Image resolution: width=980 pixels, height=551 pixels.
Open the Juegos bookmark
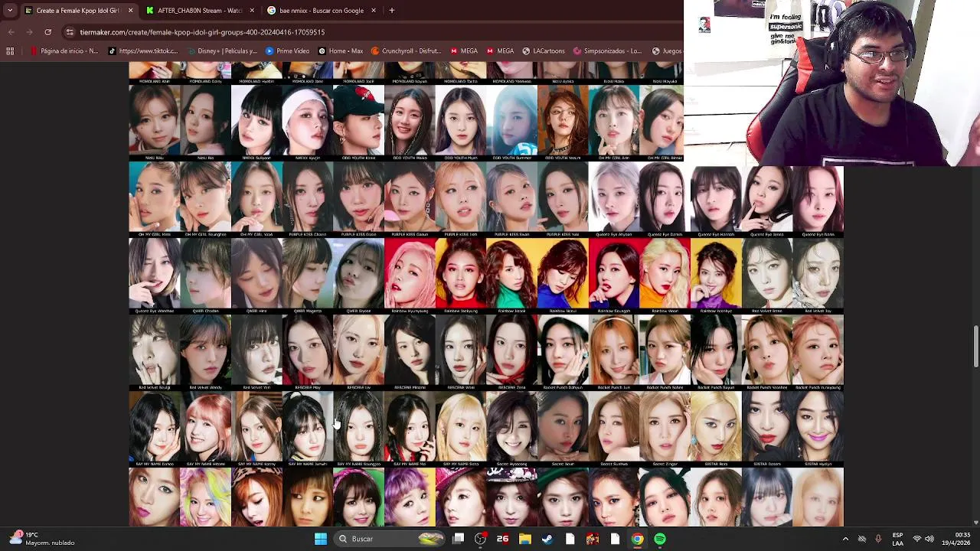pyautogui.click(x=667, y=51)
